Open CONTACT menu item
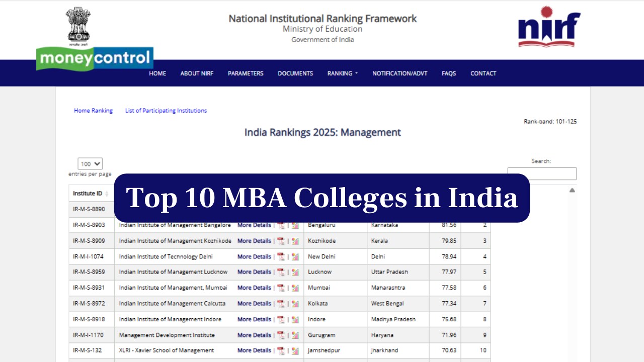The height and width of the screenshot is (362, 644). coord(484,73)
